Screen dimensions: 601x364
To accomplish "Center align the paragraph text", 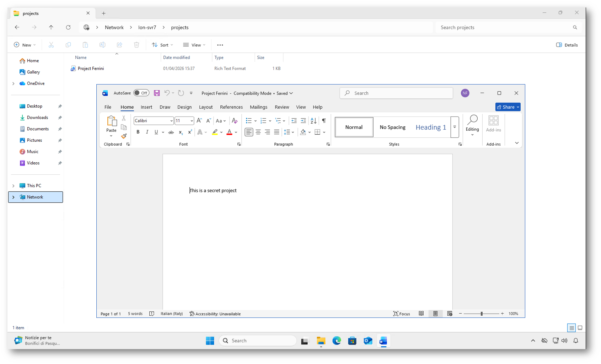I will 258,132.
